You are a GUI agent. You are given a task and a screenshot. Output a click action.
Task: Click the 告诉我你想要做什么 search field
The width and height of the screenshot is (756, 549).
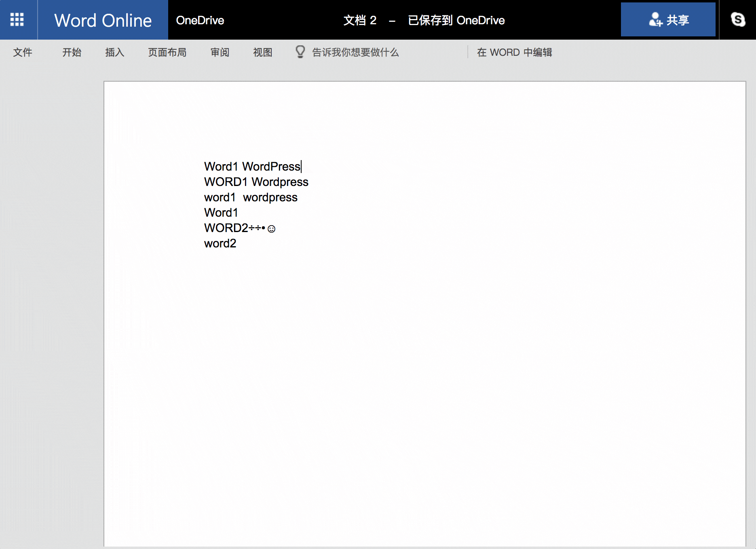355,52
